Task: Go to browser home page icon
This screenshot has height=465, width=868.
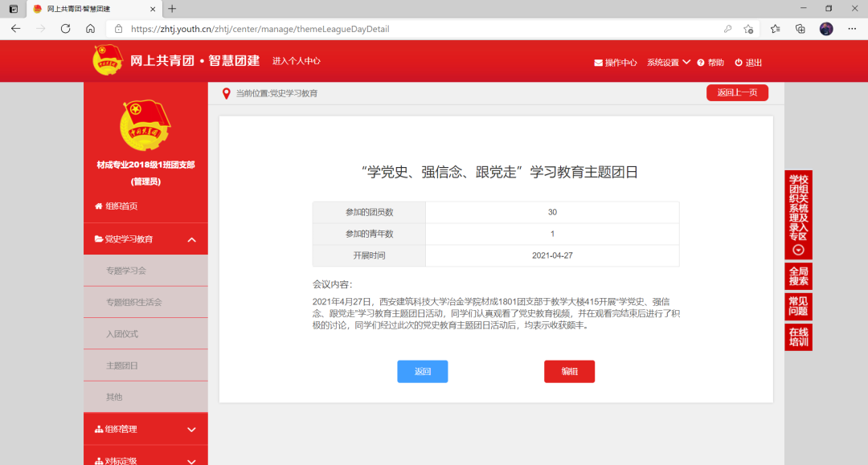Action: point(90,28)
